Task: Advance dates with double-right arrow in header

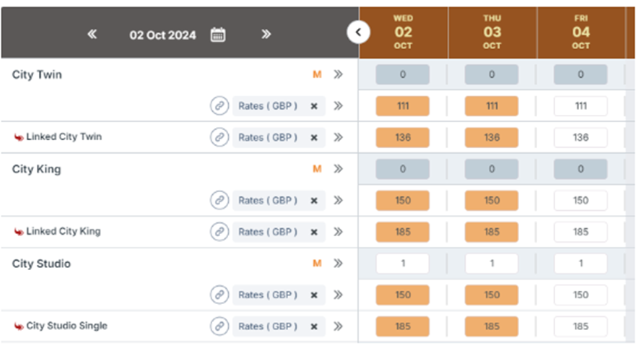Action: point(266,35)
